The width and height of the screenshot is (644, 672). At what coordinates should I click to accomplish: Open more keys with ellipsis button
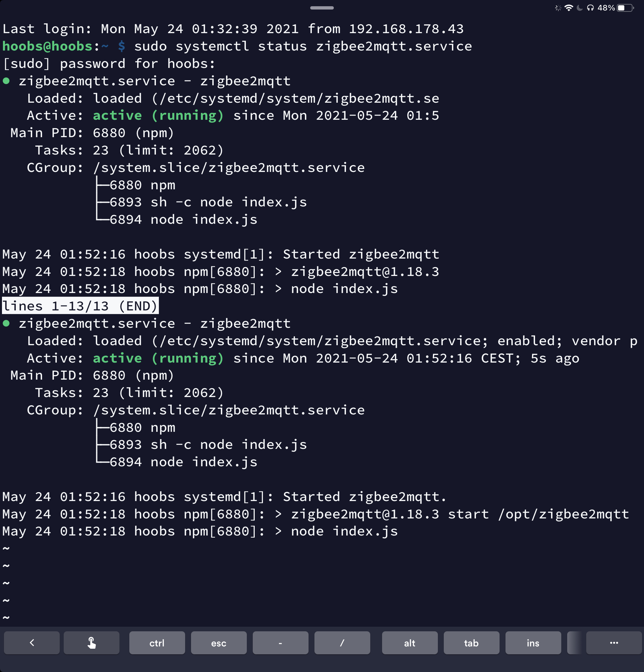pyautogui.click(x=613, y=643)
